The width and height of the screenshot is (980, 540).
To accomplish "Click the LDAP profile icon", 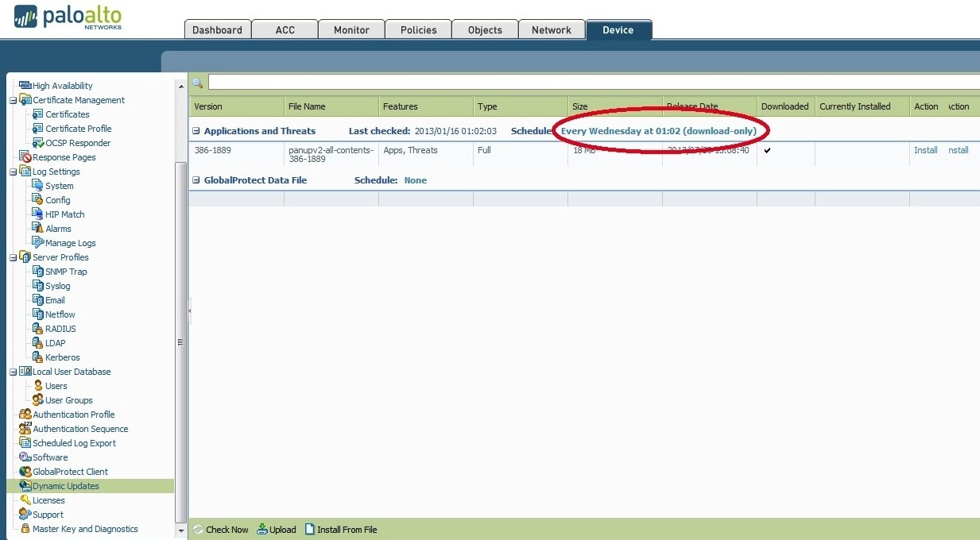I will click(37, 343).
